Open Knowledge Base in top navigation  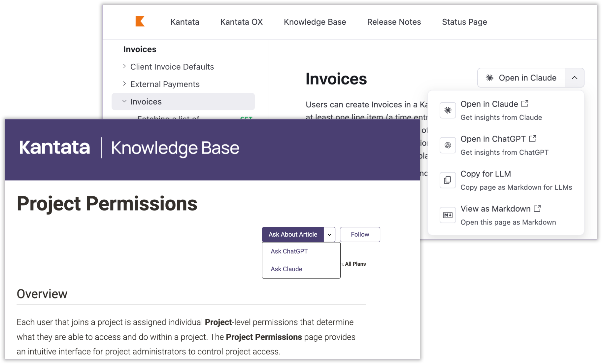[315, 22]
